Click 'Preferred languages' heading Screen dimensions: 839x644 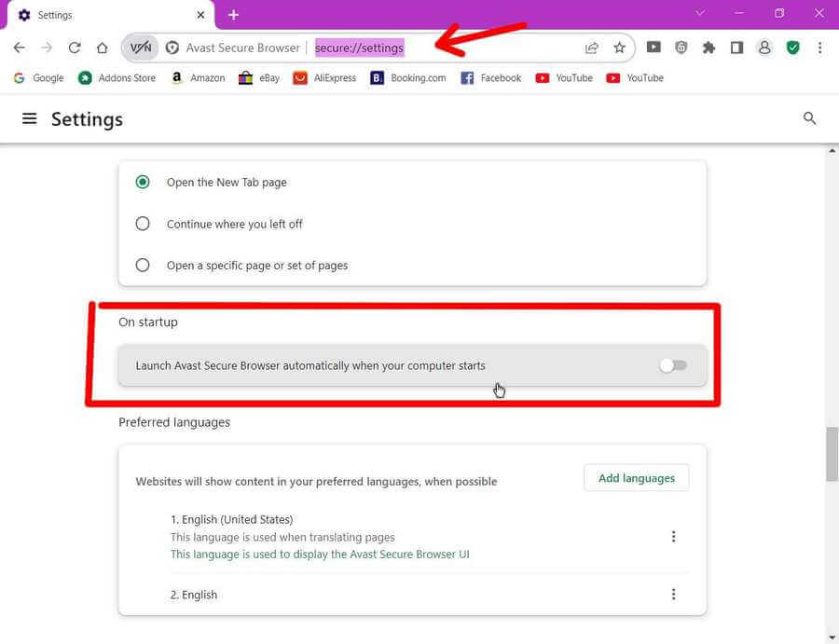tap(174, 422)
